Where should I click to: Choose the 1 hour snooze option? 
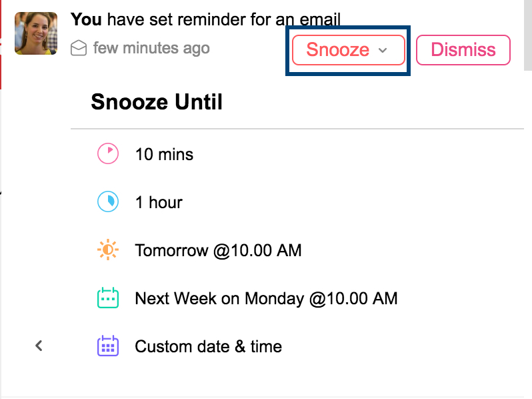click(x=159, y=203)
